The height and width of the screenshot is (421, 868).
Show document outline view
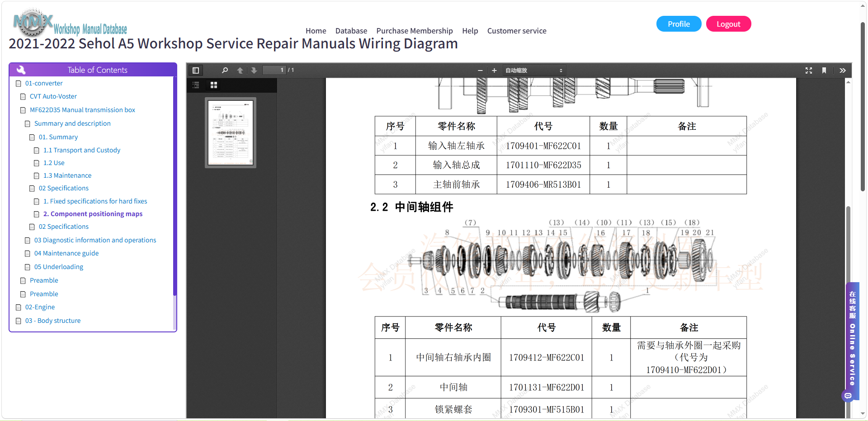click(x=196, y=85)
